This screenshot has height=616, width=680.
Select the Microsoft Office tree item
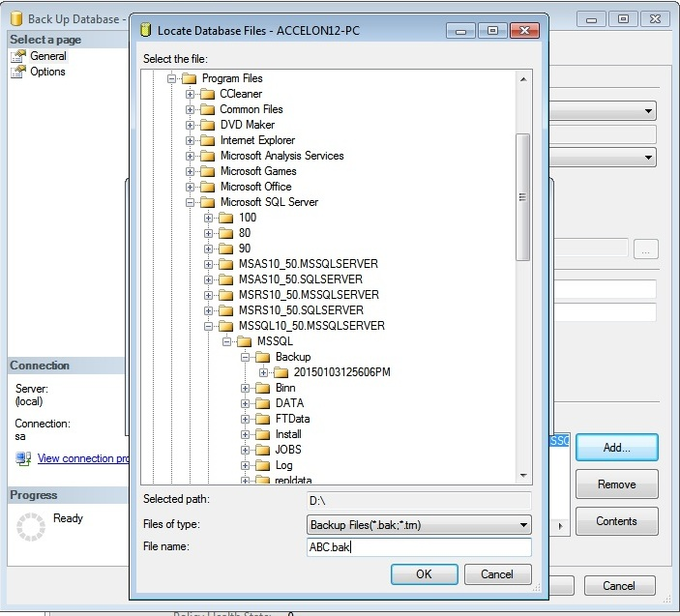click(256, 187)
